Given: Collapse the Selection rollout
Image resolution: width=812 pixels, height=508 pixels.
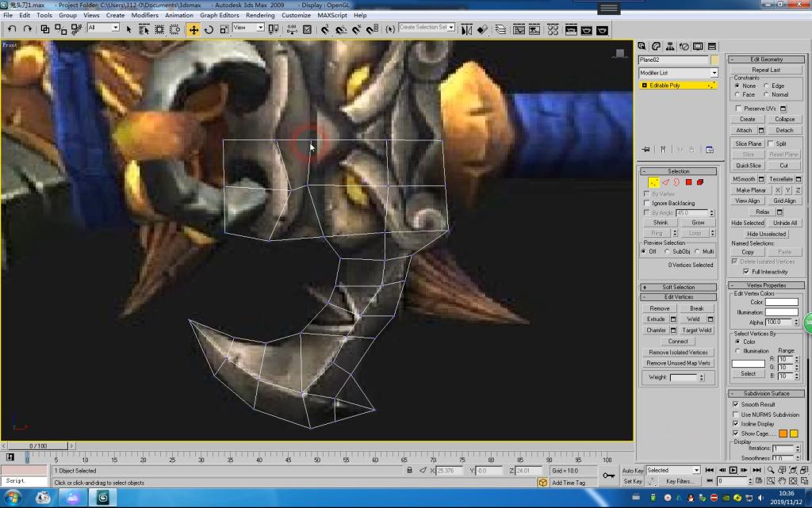Looking at the screenshot, I should (x=679, y=171).
